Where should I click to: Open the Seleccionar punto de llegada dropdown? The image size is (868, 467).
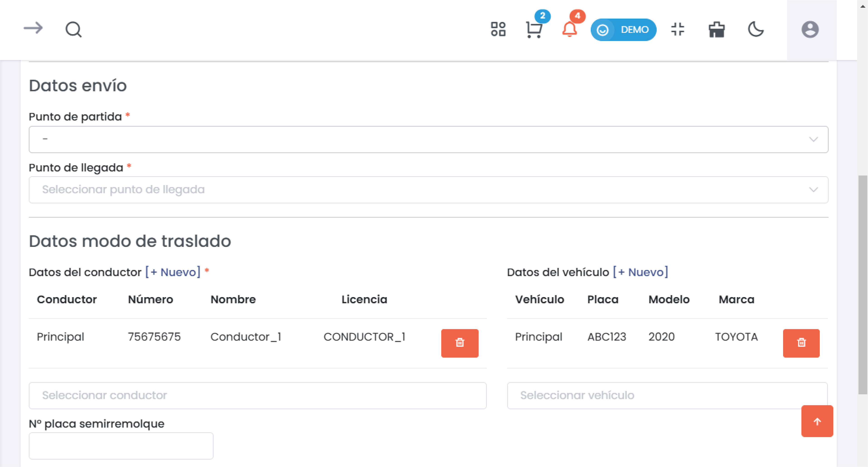point(428,190)
